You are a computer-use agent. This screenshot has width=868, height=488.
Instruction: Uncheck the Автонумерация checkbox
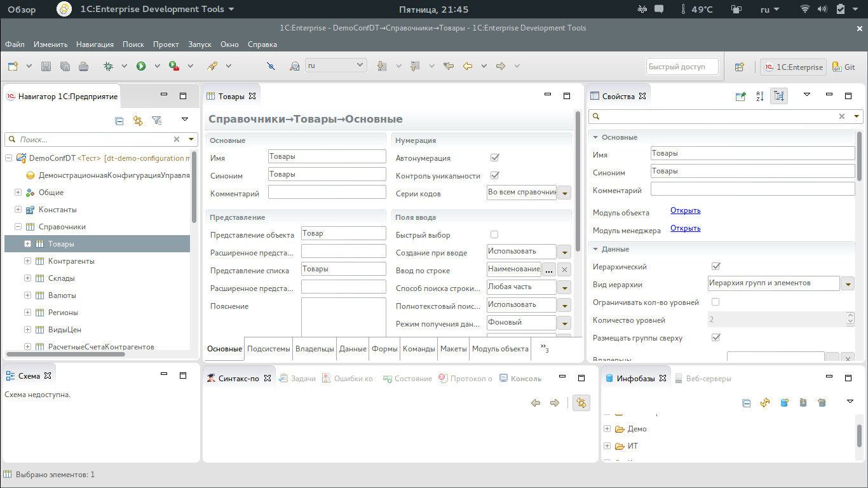(494, 158)
